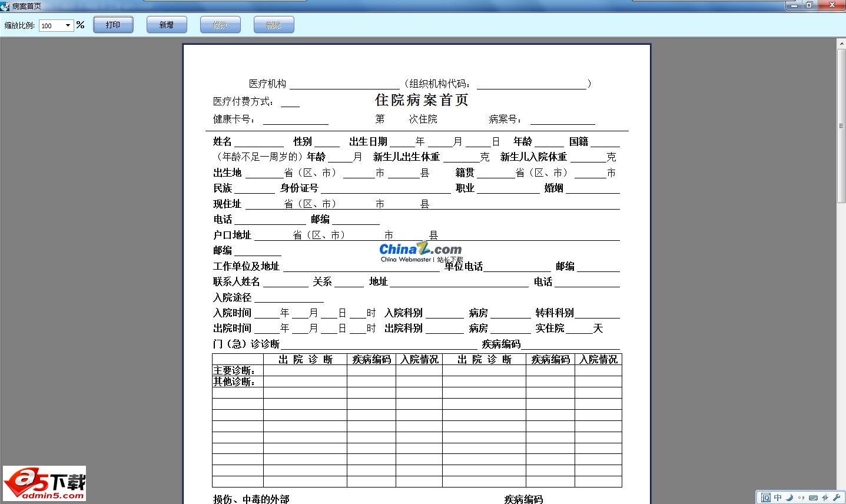
Task: Click the input method logo icon in the language bar
Action: (x=766, y=497)
